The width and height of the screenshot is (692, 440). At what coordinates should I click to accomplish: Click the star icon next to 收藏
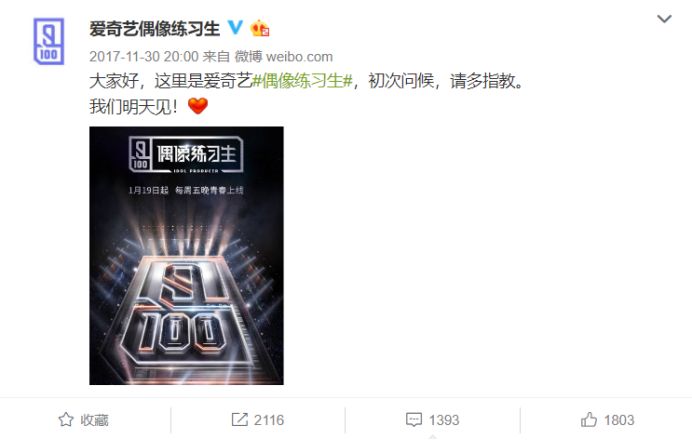[66, 419]
